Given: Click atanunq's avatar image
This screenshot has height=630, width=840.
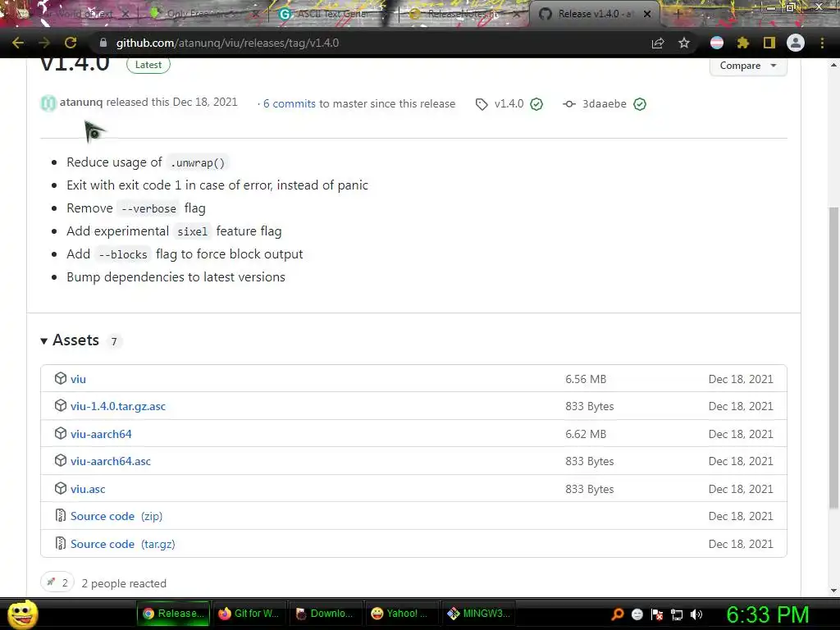Looking at the screenshot, I should [48, 103].
